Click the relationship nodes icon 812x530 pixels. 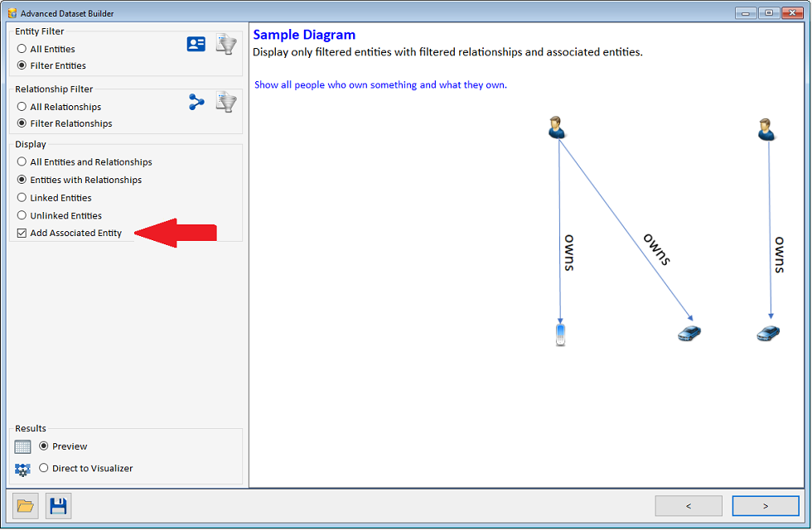pos(196,103)
